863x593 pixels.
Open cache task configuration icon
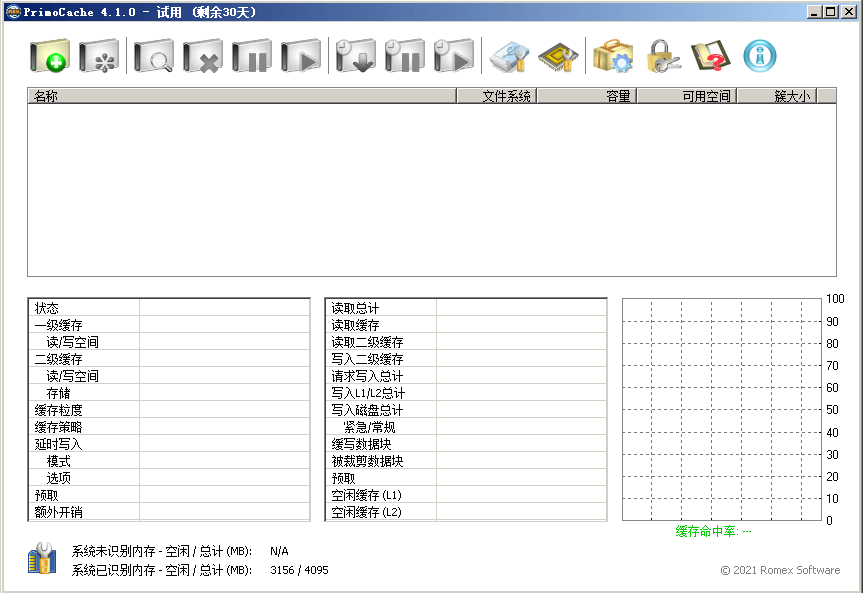tap(97, 56)
